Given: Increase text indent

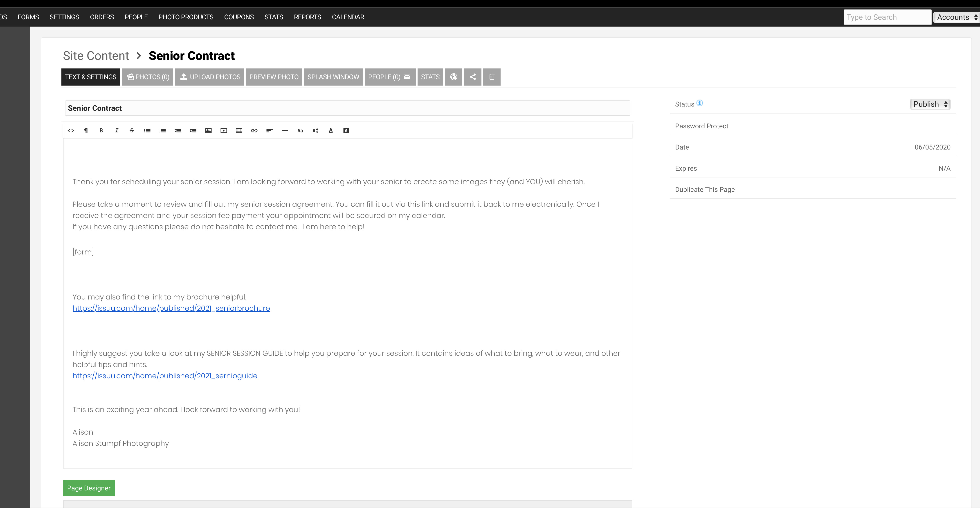Looking at the screenshot, I should 193,131.
